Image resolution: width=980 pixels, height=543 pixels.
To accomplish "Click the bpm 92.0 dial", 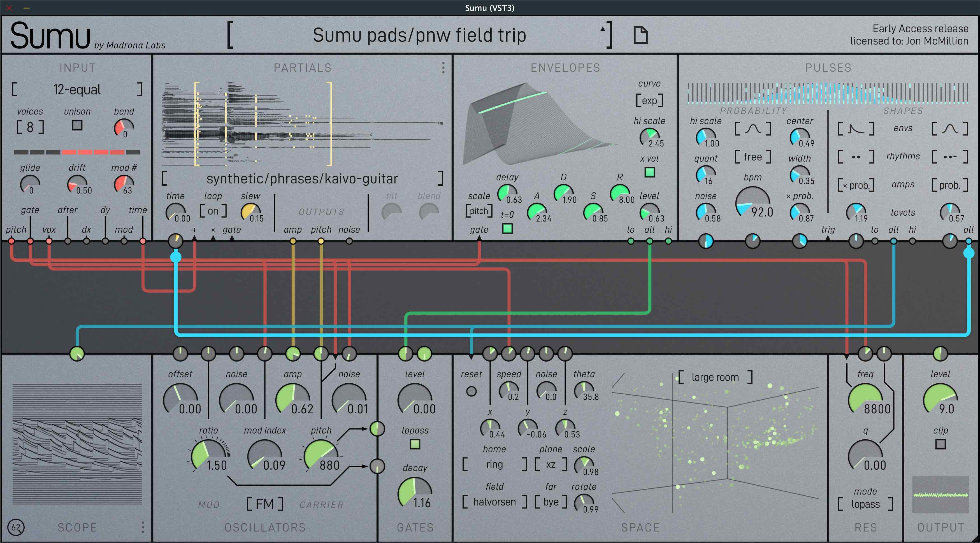I will pyautogui.click(x=753, y=203).
